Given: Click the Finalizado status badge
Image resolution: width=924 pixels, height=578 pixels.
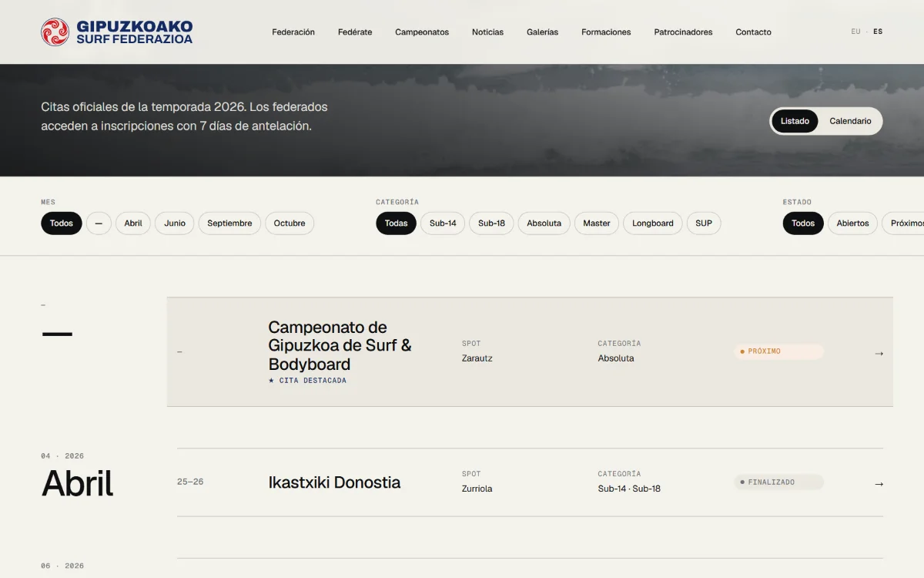Looking at the screenshot, I should (x=778, y=482).
